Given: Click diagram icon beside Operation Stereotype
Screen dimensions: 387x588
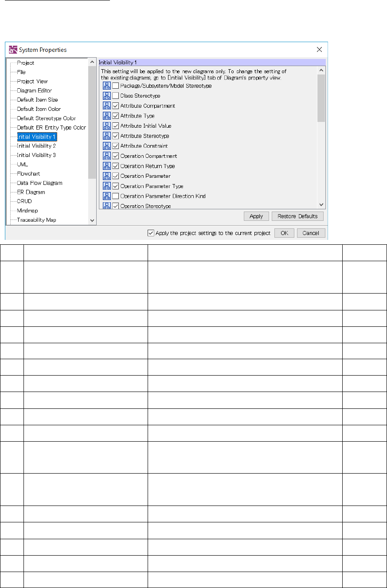Looking at the screenshot, I should click(106, 206).
